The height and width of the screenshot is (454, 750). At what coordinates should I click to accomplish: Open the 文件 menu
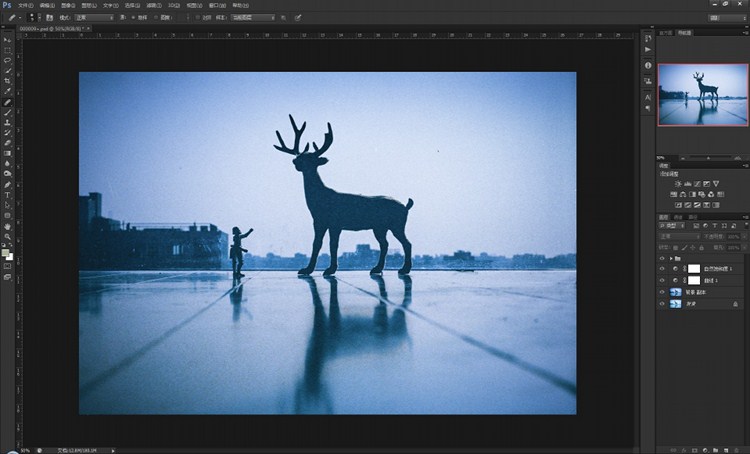coord(25,5)
